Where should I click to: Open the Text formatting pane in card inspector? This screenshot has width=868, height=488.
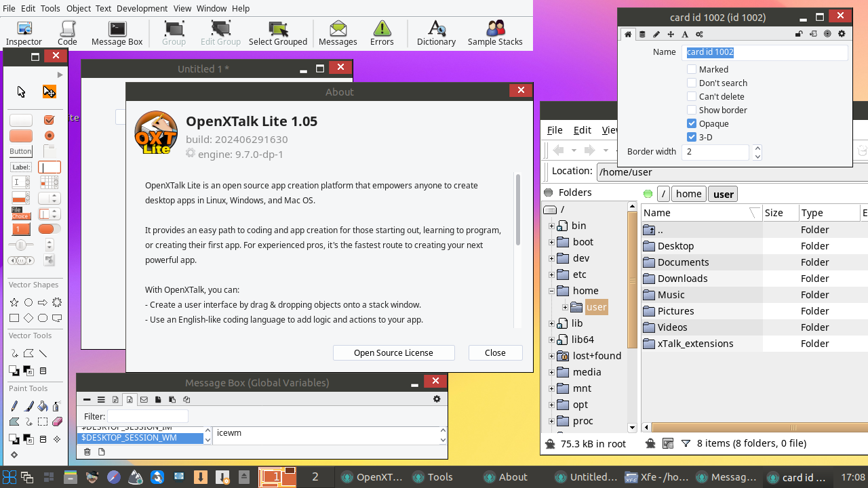[x=685, y=34]
